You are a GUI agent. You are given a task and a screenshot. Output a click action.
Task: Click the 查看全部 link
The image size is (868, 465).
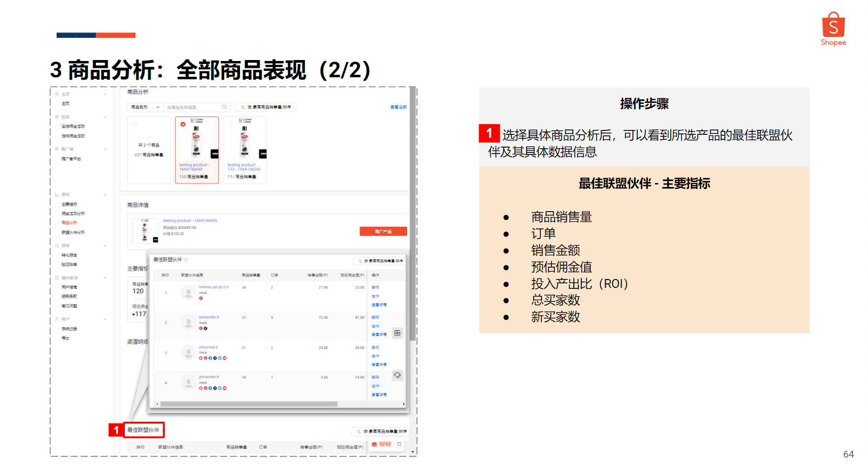click(398, 107)
